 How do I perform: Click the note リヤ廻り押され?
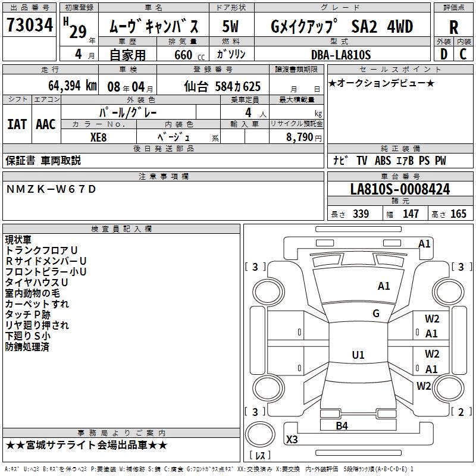point(37,325)
